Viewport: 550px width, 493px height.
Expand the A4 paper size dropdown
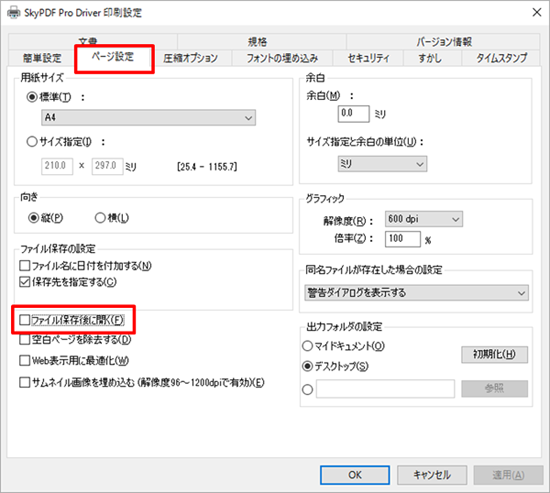(x=148, y=118)
